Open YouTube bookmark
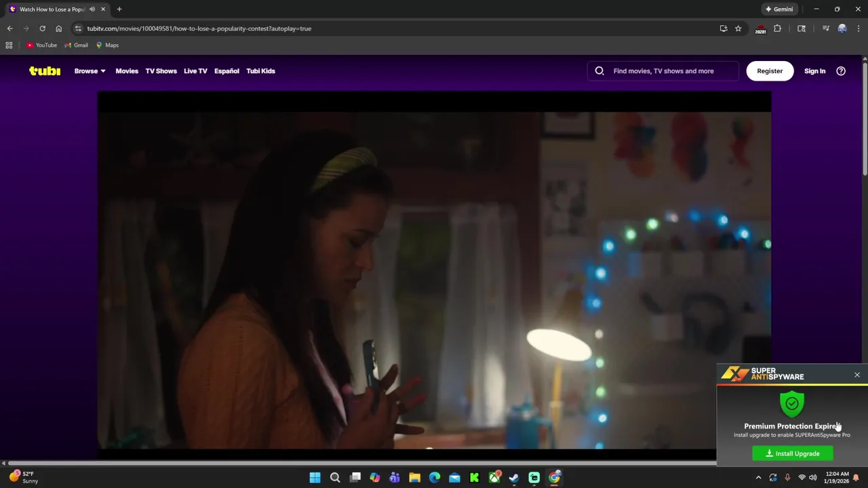868x488 pixels. (41, 45)
